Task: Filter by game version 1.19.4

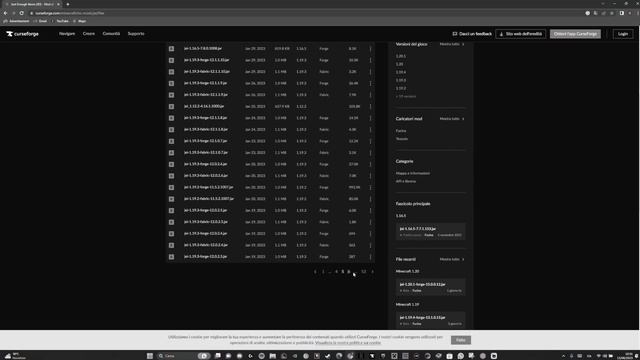Action: click(x=401, y=72)
